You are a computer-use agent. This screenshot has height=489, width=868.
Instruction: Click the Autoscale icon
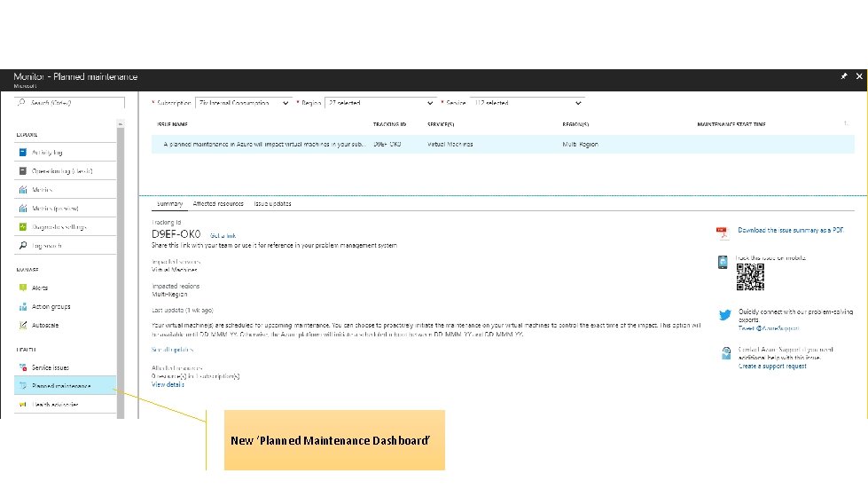click(23, 325)
